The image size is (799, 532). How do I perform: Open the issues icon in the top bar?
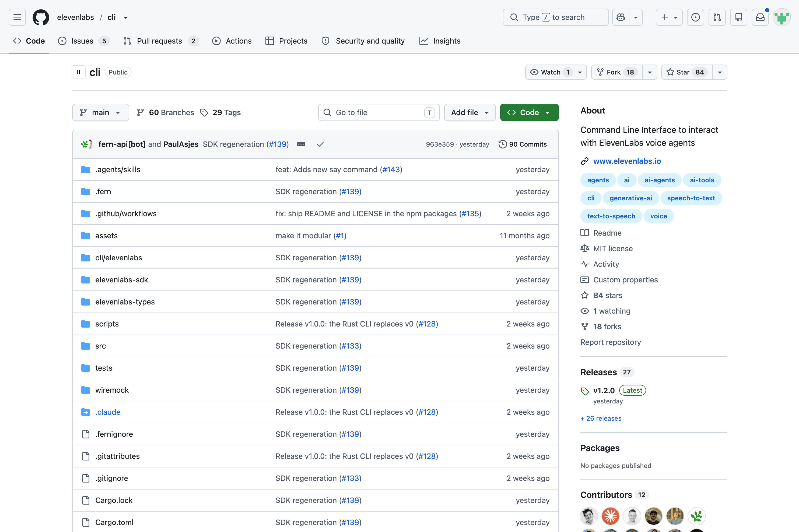695,17
